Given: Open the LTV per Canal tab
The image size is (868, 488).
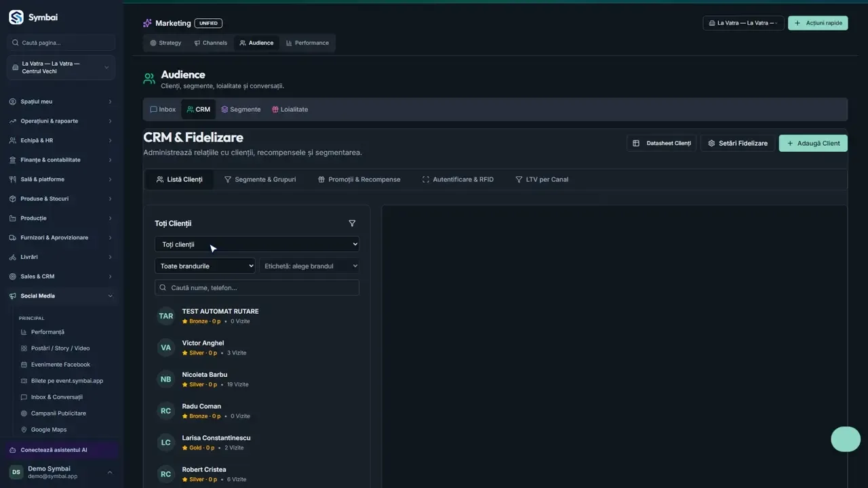Looking at the screenshot, I should 542,180.
